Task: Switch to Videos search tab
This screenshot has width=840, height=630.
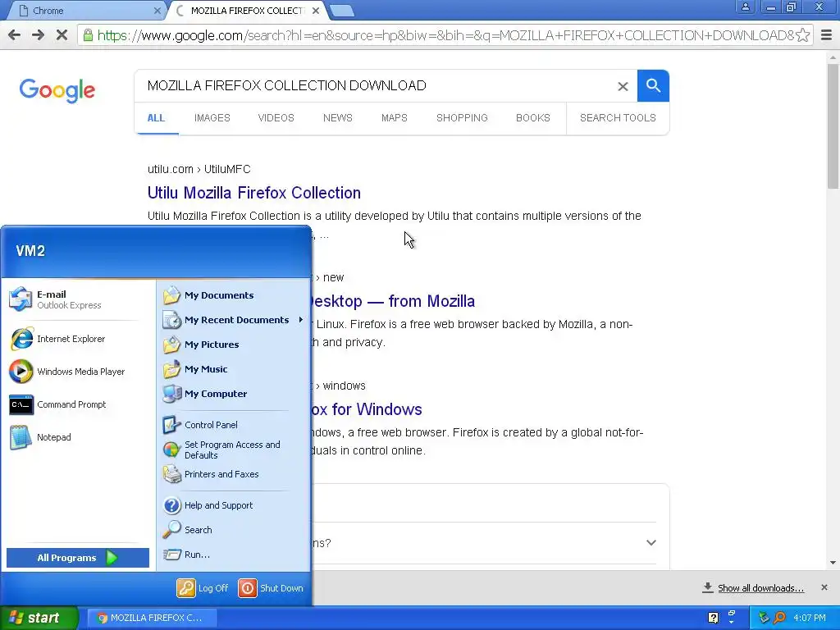Action: pyautogui.click(x=276, y=118)
